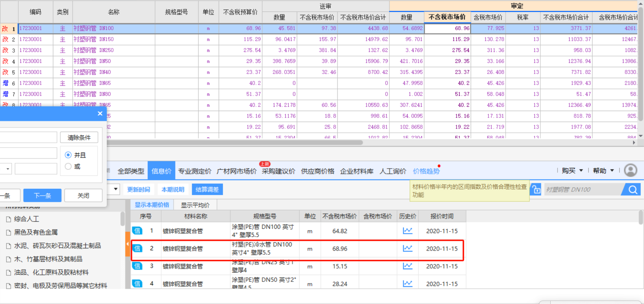
Task: Click 衬塑(PE)冷水管 DN100 specification cell
Action: click(264, 248)
